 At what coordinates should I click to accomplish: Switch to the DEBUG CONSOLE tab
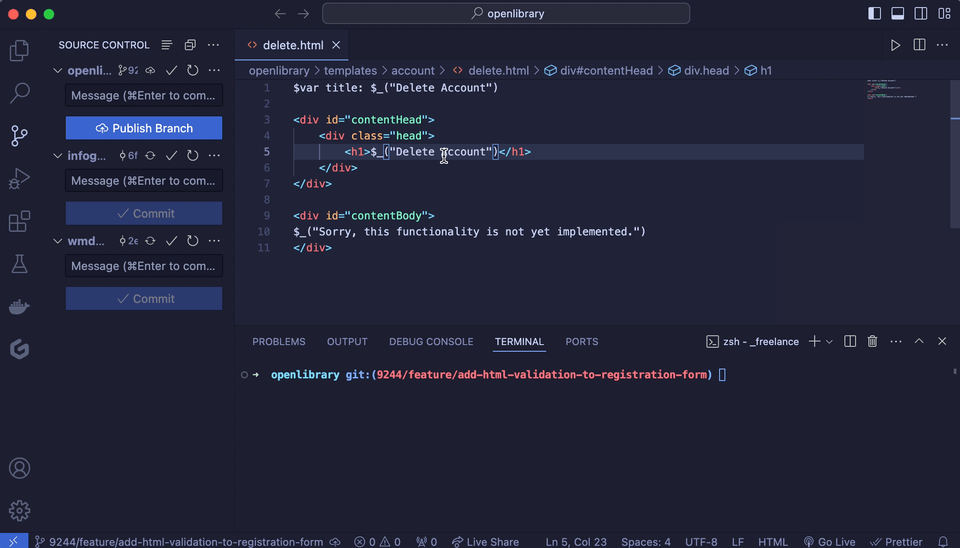(x=431, y=342)
